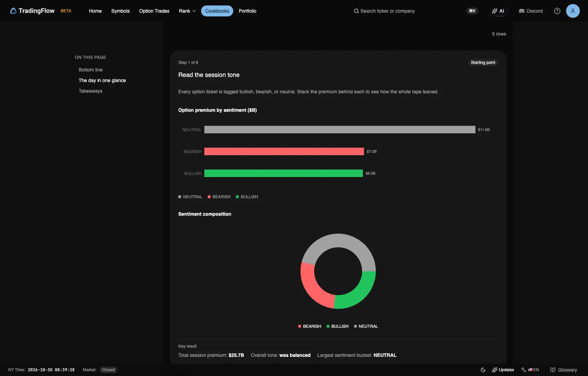Open Option Trades in navigation
588x376 pixels.
154,11
